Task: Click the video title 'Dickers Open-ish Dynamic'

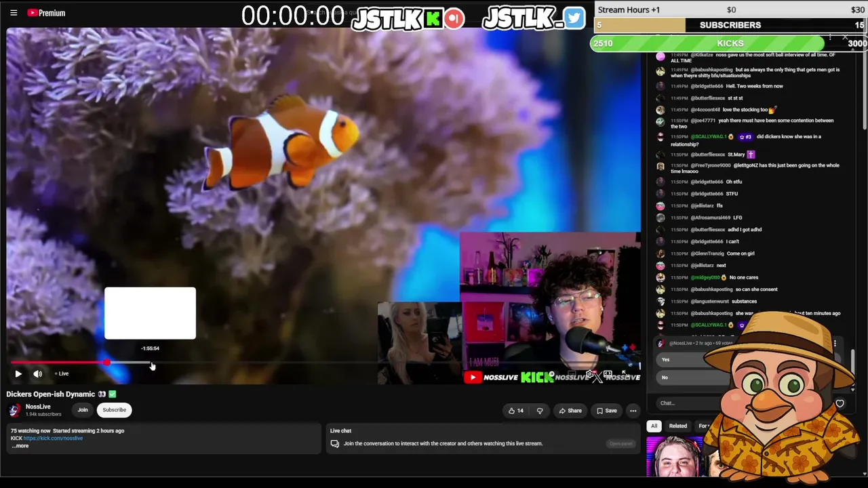Action: click(50, 394)
